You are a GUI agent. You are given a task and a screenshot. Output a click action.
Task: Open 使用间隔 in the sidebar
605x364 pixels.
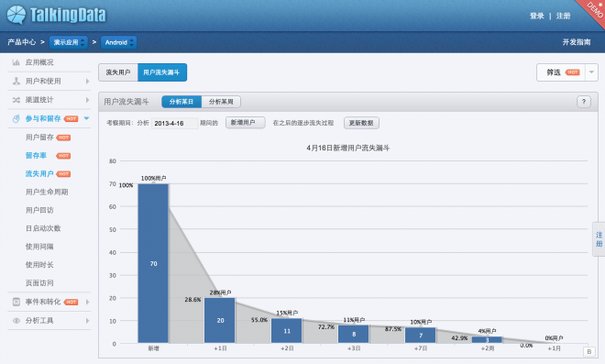coord(39,247)
